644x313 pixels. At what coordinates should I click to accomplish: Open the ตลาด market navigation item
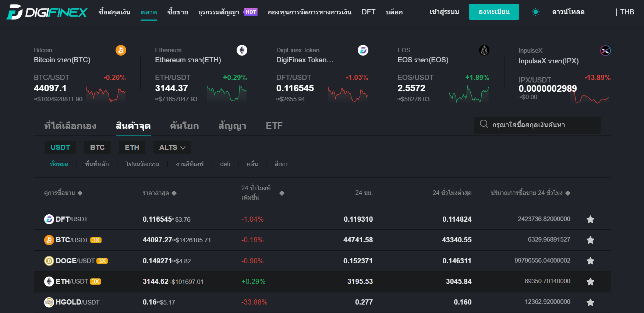(149, 12)
